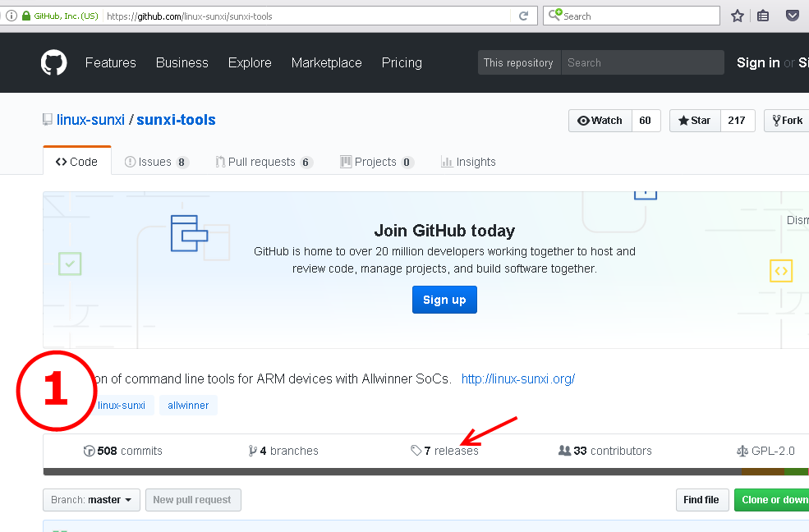Open the 7 releases link
The width and height of the screenshot is (809, 532).
click(x=444, y=451)
